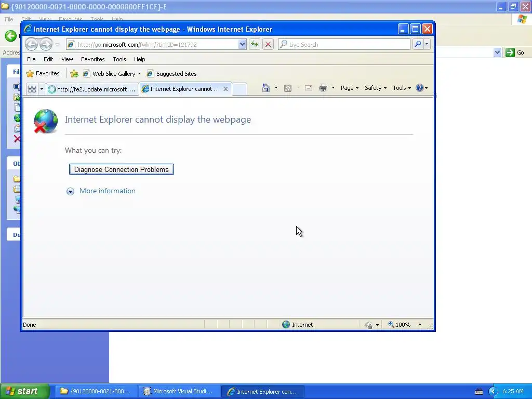Click Add to Favorites Bar star icon

(x=74, y=74)
